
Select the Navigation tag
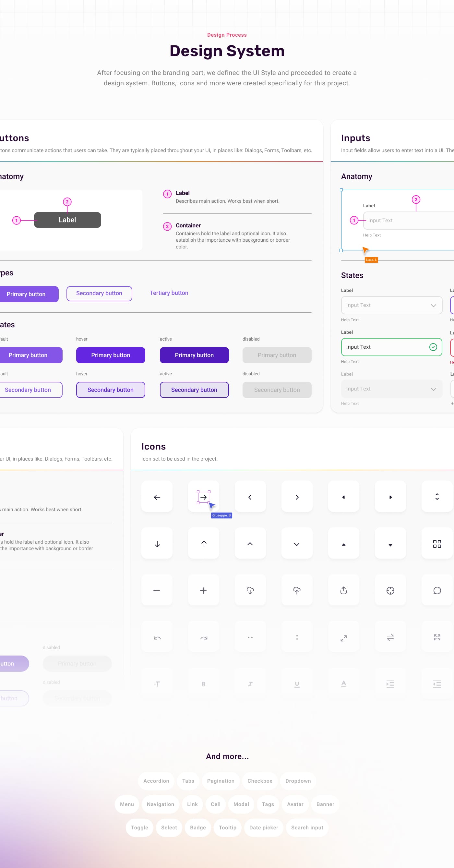click(160, 804)
